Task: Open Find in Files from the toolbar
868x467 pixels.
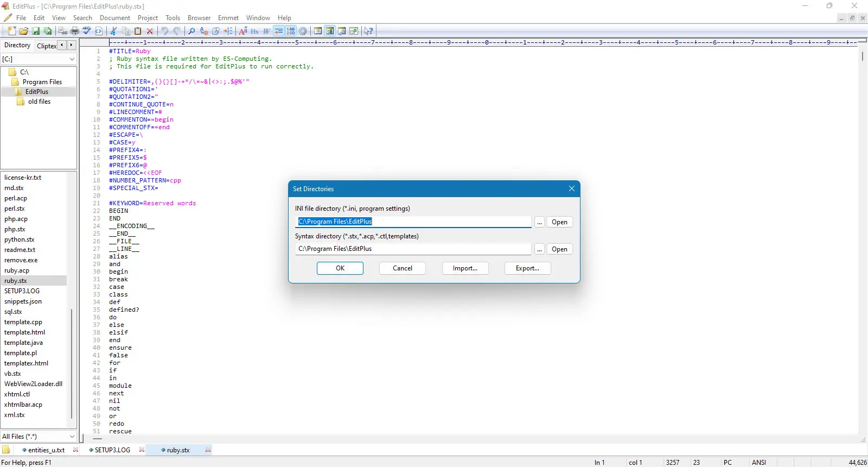Action: (x=216, y=31)
